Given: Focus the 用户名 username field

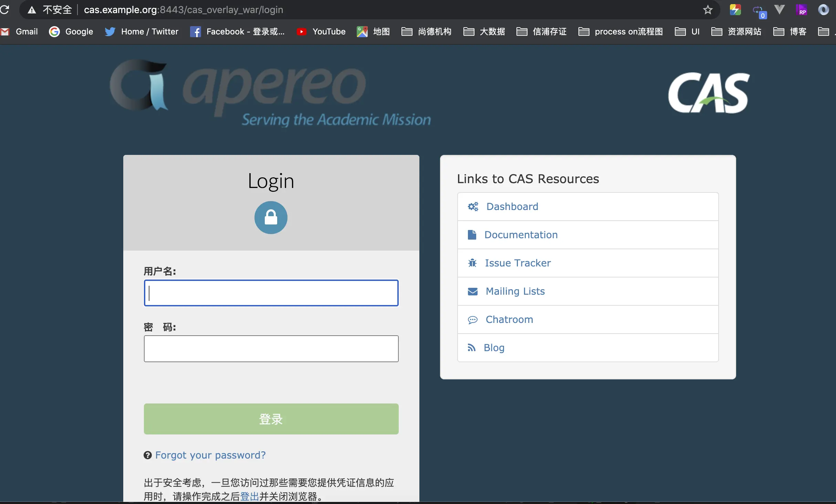Looking at the screenshot, I should pyautogui.click(x=271, y=293).
